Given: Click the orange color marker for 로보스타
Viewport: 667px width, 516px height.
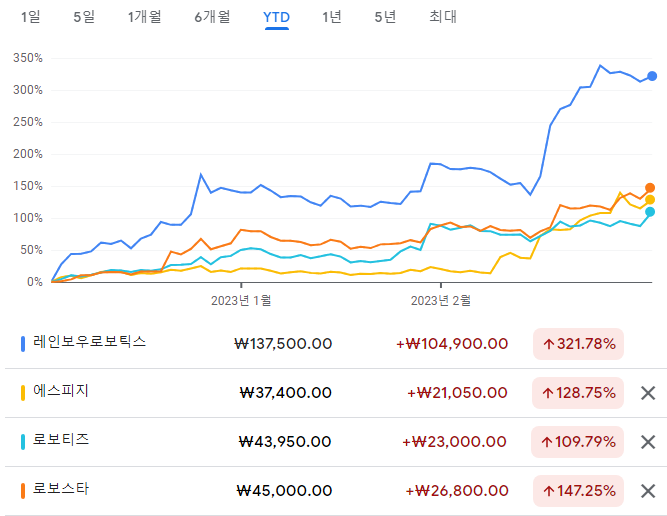Looking at the screenshot, I should coord(23,490).
